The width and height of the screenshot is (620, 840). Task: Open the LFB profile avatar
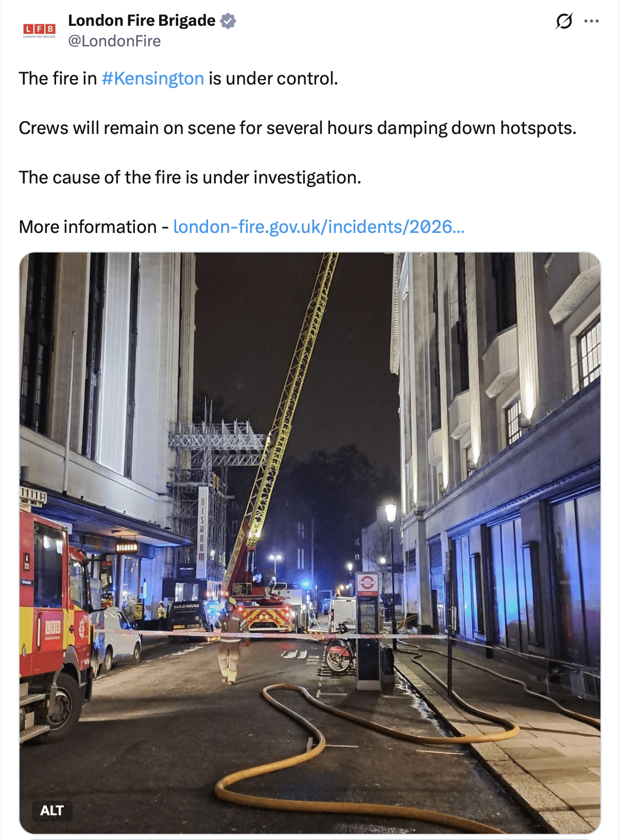(39, 30)
